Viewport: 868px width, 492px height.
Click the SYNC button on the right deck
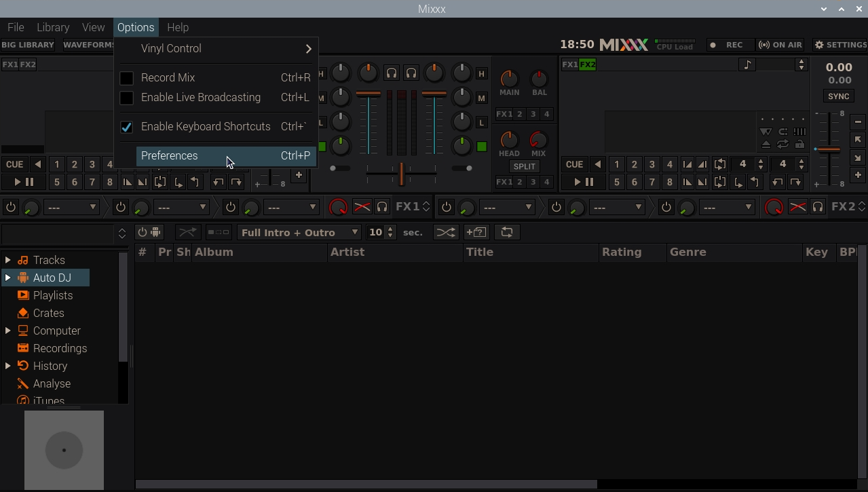coord(837,96)
